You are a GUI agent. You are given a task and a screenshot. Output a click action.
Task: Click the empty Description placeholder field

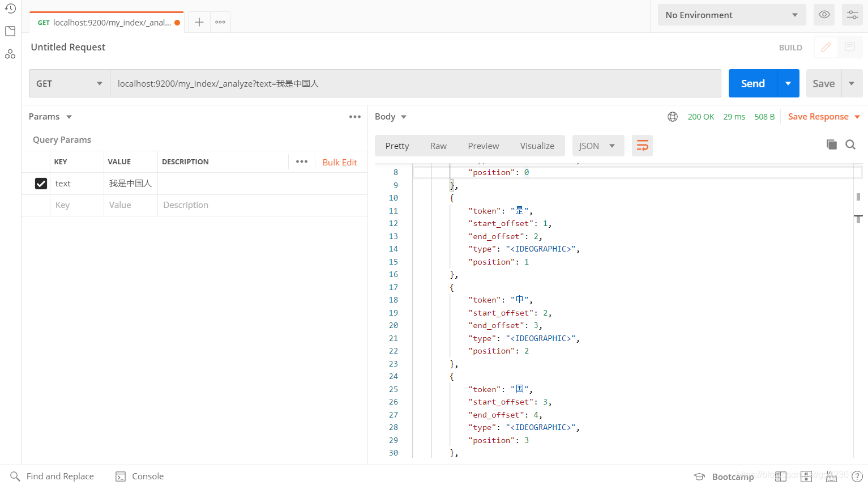click(x=262, y=205)
